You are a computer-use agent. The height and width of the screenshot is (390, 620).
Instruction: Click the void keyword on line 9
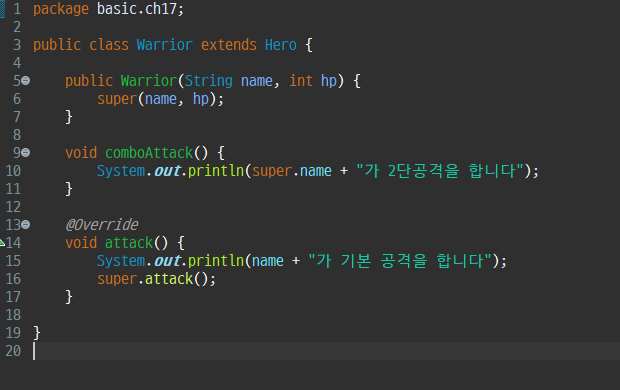tap(81, 153)
